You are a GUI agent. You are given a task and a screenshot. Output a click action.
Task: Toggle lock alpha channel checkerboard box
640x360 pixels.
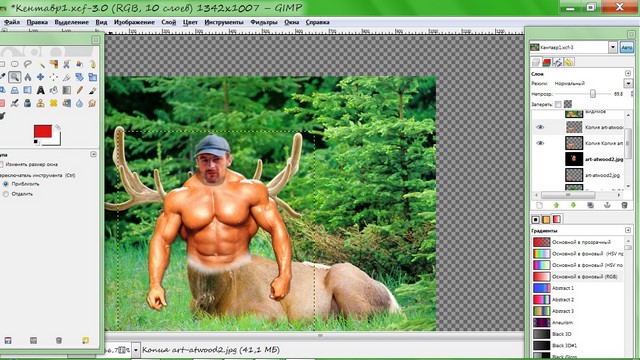coord(568,104)
